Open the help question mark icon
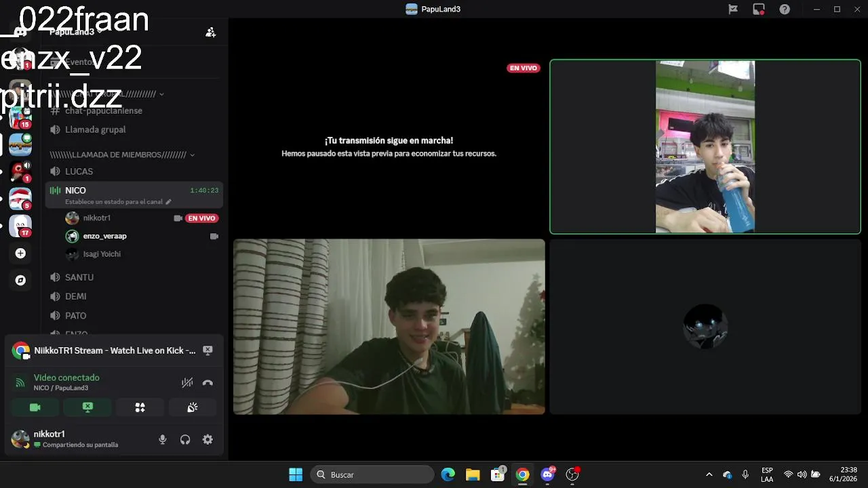868x488 pixels. pyautogui.click(x=785, y=9)
